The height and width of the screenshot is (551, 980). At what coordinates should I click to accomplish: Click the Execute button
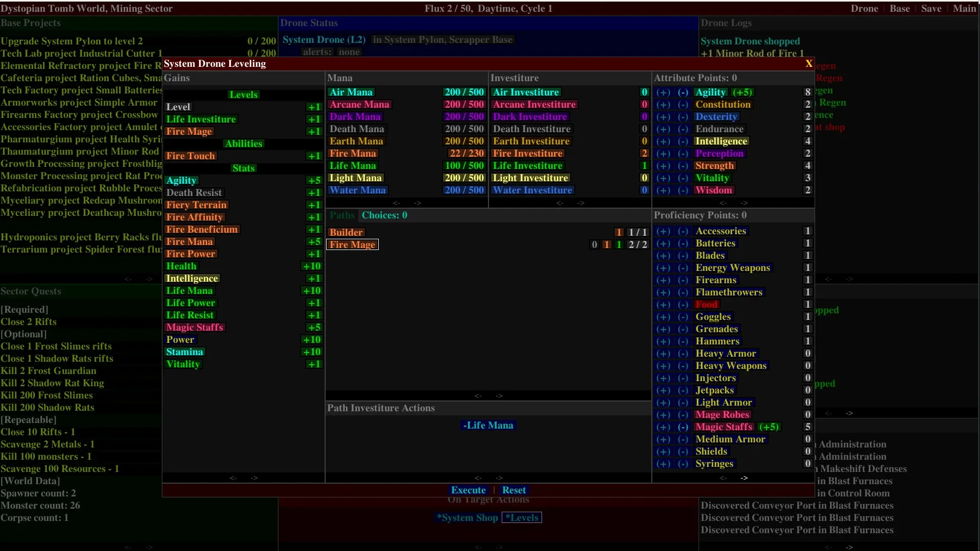(468, 490)
